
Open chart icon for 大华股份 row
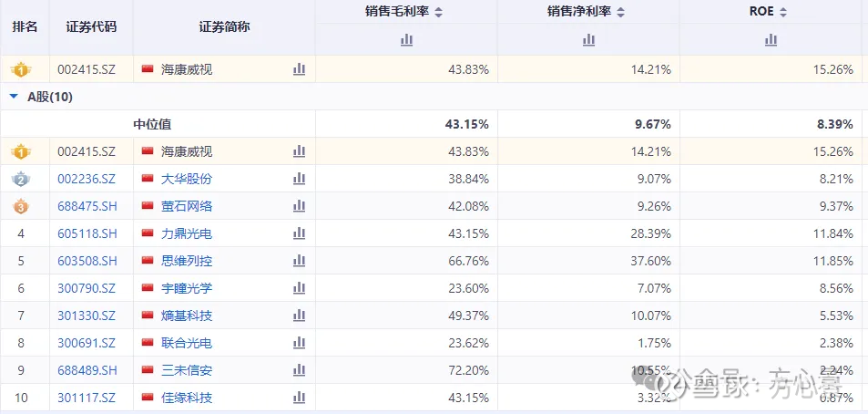click(x=300, y=179)
